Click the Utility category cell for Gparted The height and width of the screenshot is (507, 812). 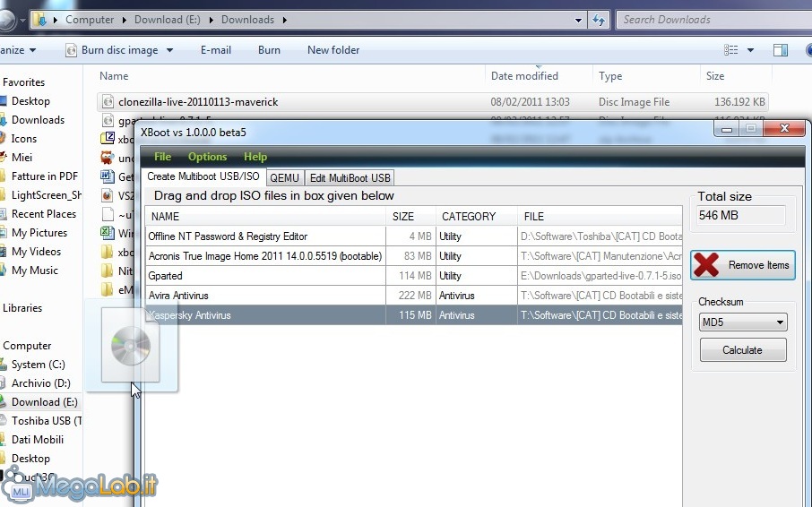477,276
